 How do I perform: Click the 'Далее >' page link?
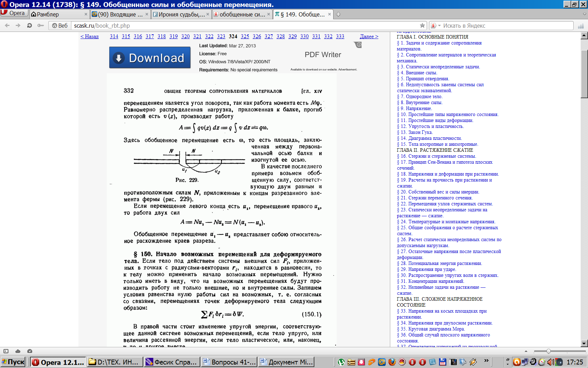coord(369,36)
